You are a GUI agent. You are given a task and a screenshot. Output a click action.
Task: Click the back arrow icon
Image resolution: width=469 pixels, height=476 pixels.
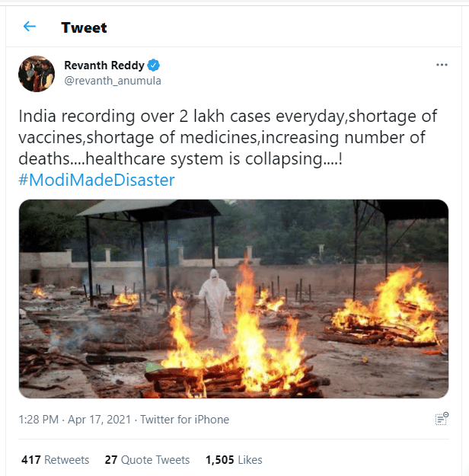tap(30, 27)
